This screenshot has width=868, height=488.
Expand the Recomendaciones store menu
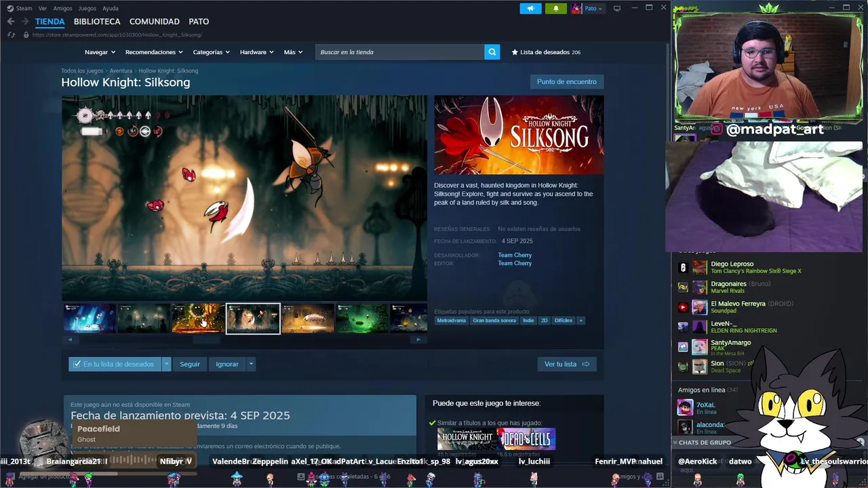click(154, 52)
